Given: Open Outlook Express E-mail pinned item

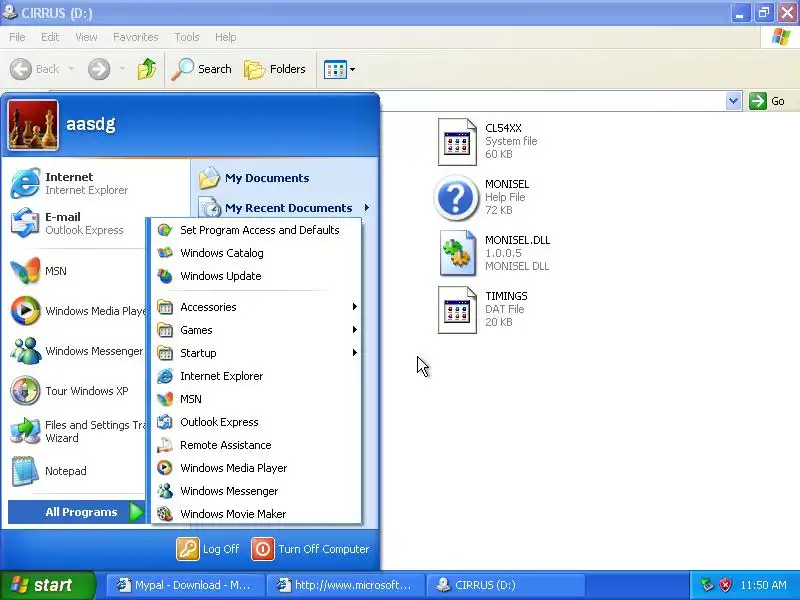Looking at the screenshot, I should tap(77, 223).
